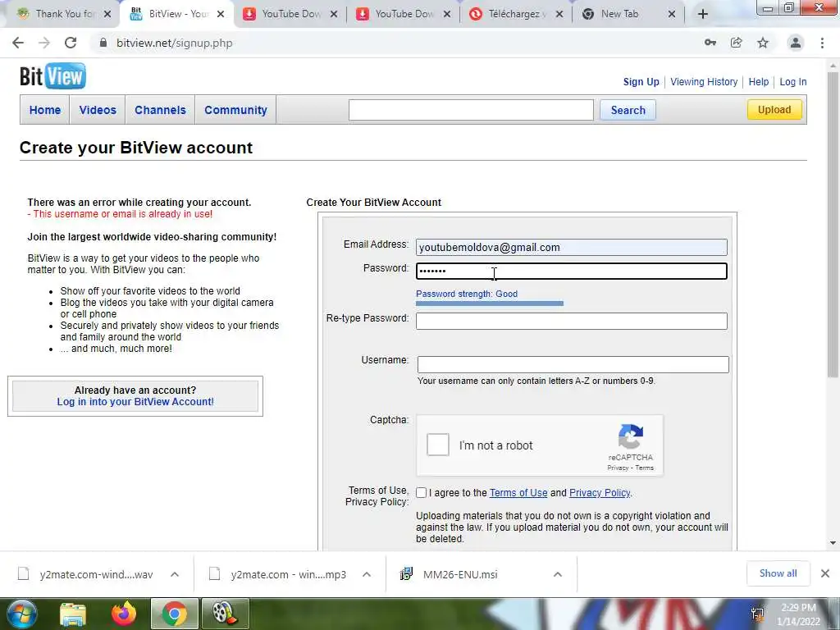Viewport: 840px width, 630px height.
Task: Open the Sign Up link
Action: pos(641,82)
